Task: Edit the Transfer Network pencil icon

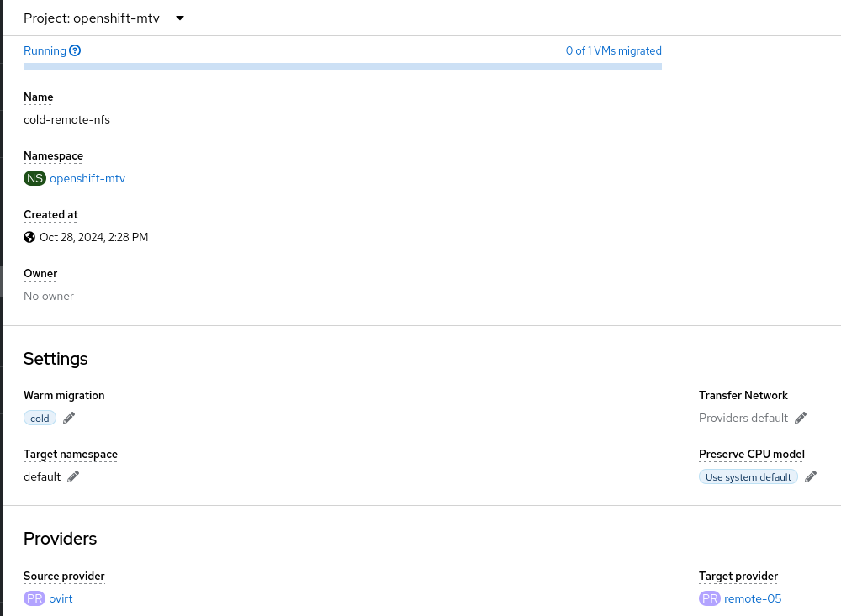Action: click(801, 418)
